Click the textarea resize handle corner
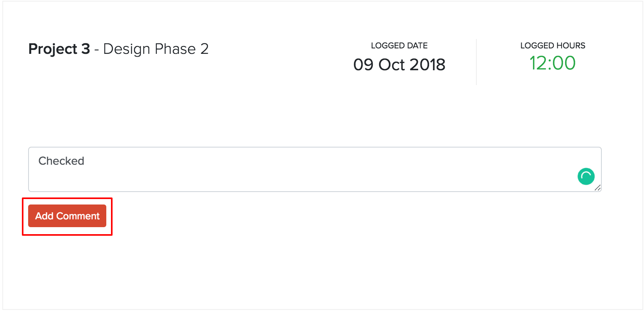The image size is (644, 313). pyautogui.click(x=598, y=188)
